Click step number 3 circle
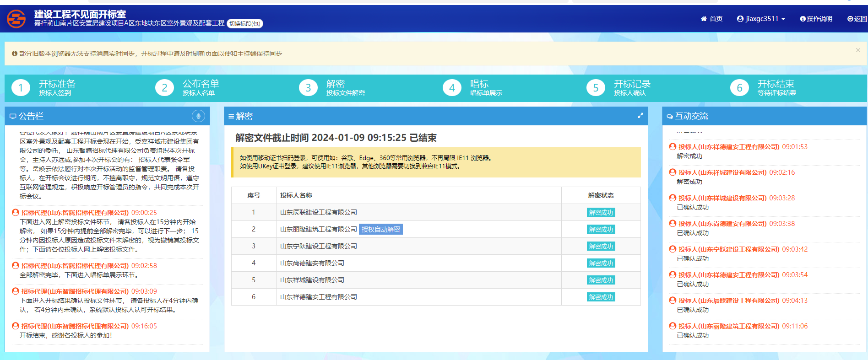This screenshot has width=868, height=360. pos(308,88)
